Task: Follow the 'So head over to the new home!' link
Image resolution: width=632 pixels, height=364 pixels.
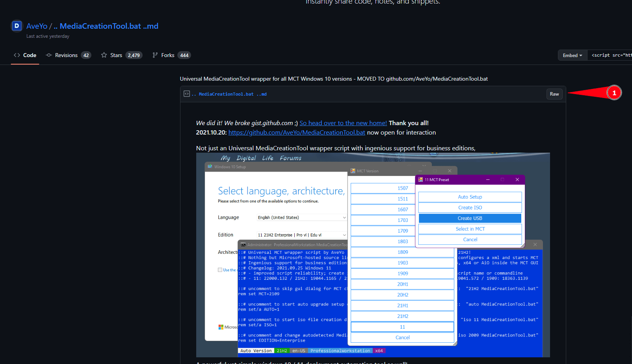Action: [x=343, y=123]
